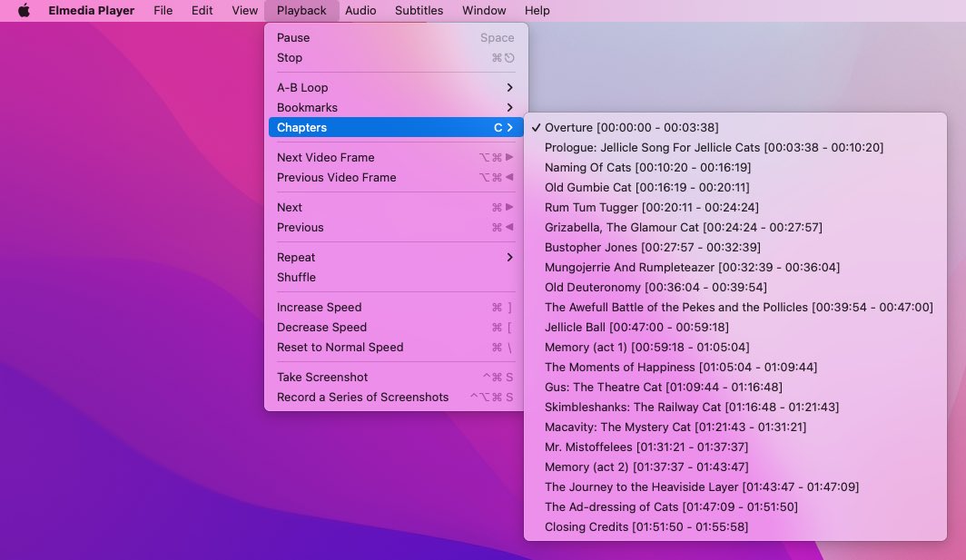Expand the Repeat submenu
This screenshot has height=560, width=966.
(295, 257)
